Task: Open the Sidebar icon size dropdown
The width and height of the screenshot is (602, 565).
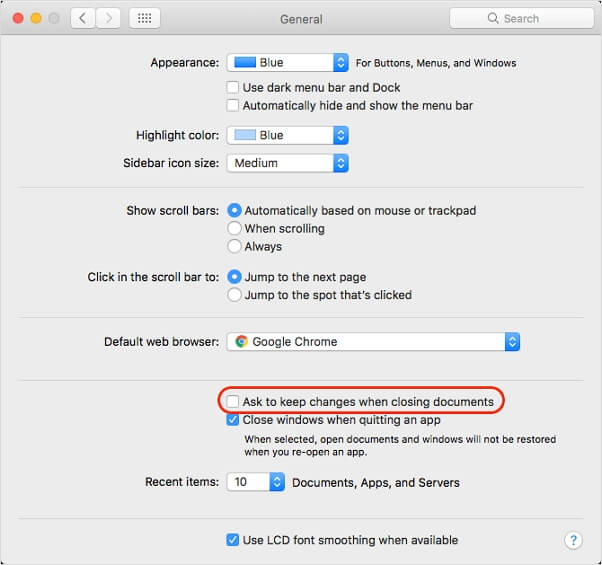Action: point(288,163)
